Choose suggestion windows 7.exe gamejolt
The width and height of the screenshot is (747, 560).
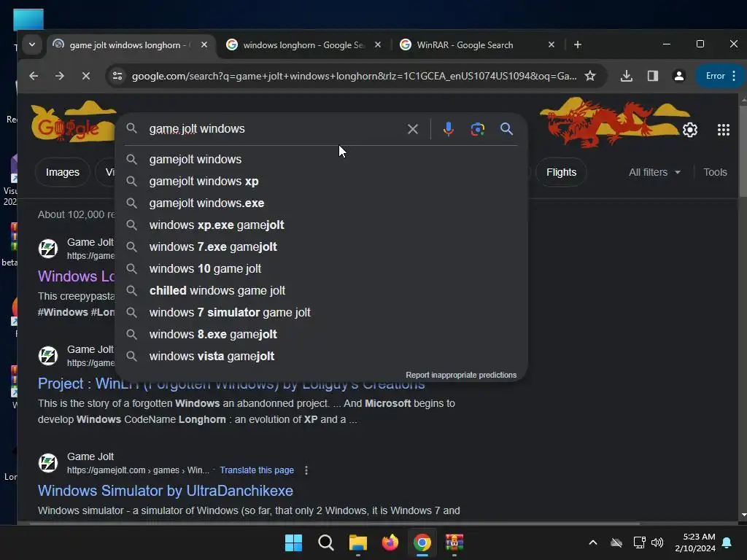tap(321, 247)
